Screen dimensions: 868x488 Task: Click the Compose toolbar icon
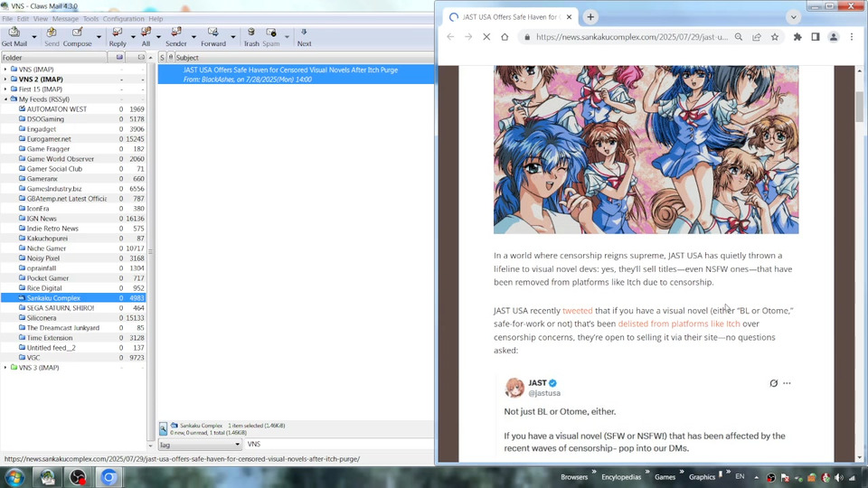(x=78, y=36)
